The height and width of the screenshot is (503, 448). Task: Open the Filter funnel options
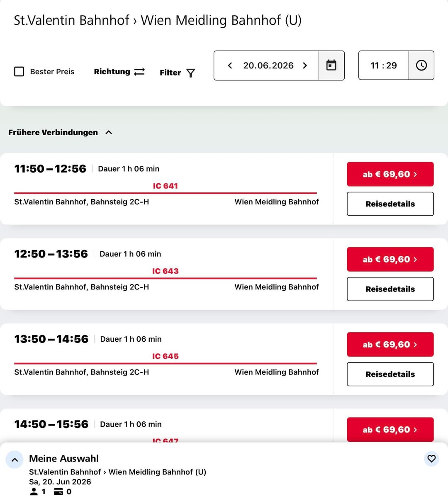(177, 73)
